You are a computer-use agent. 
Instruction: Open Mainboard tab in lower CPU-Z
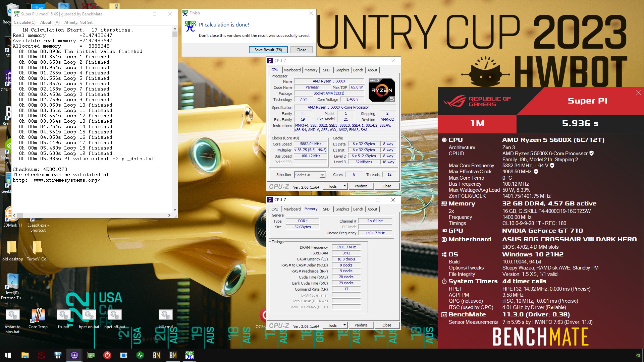[x=292, y=209]
